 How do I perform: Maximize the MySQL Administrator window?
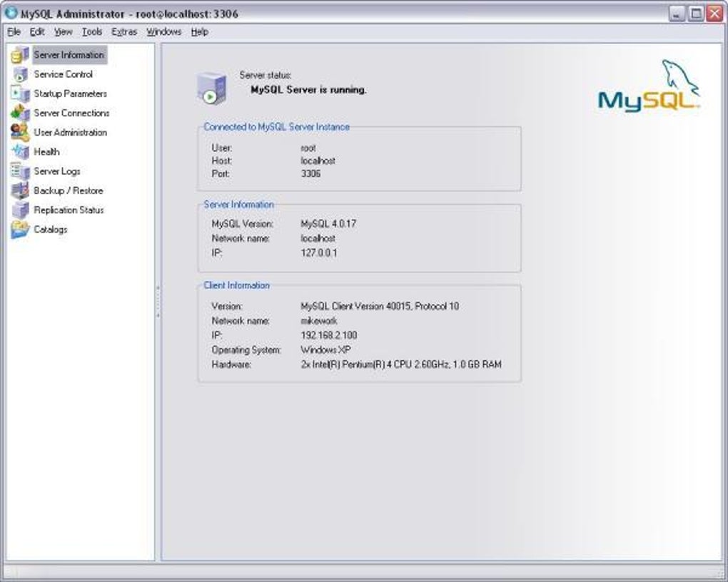[696, 14]
